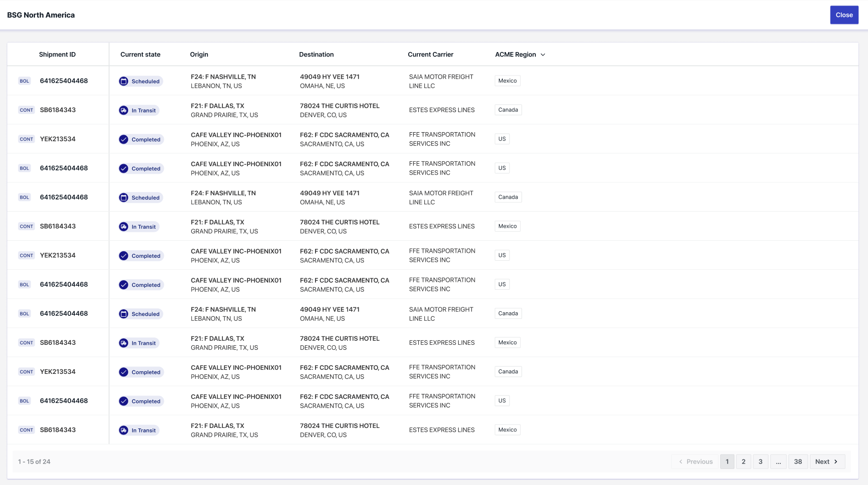
Task: Close the BSG North America panel
Action: click(x=844, y=15)
